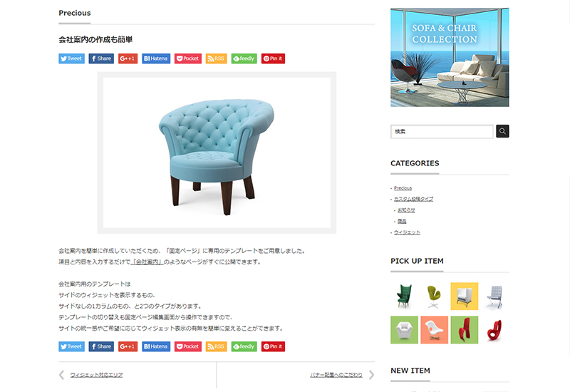The height and width of the screenshot is (392, 570).
Task: Open the ウィジェット category link
Action: [407, 232]
